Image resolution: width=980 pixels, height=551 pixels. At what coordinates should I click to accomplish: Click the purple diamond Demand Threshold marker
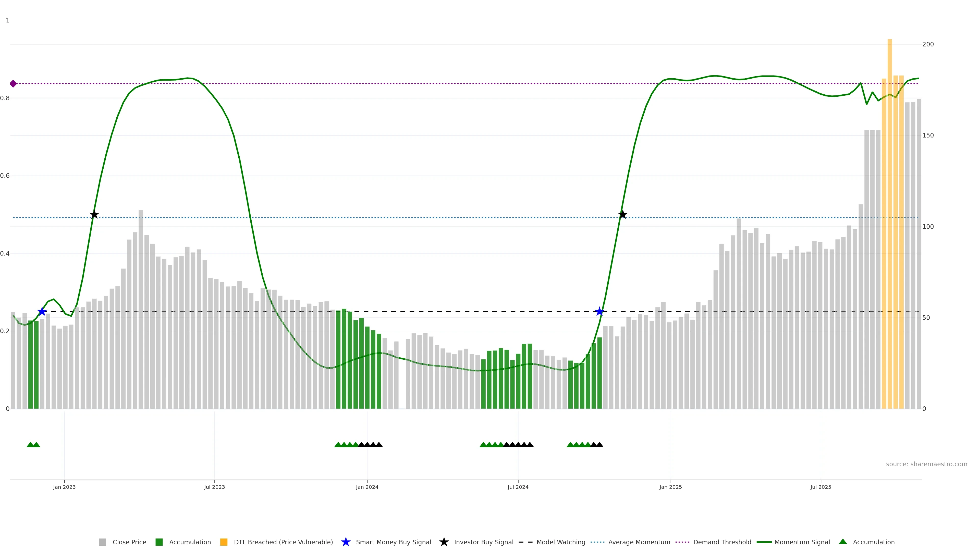pos(13,84)
